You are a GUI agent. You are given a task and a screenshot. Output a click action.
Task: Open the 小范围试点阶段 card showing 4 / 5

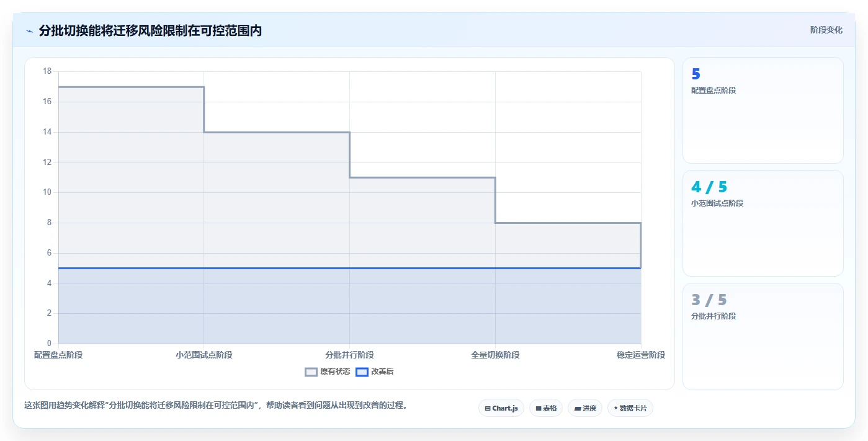pos(763,223)
